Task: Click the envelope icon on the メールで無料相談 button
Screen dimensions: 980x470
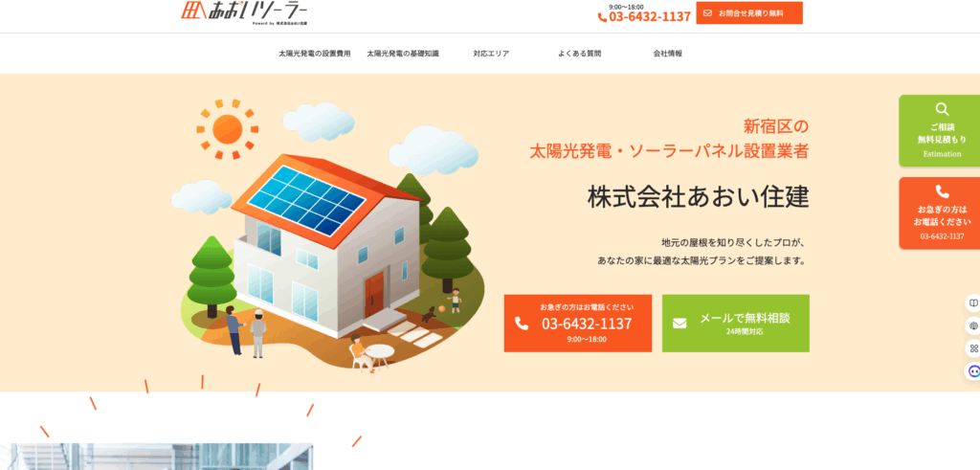Action: pos(679,324)
